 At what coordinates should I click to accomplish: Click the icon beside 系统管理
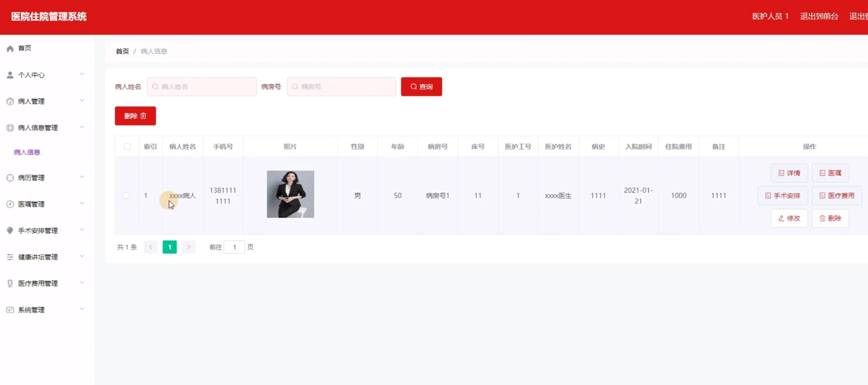tap(10, 310)
